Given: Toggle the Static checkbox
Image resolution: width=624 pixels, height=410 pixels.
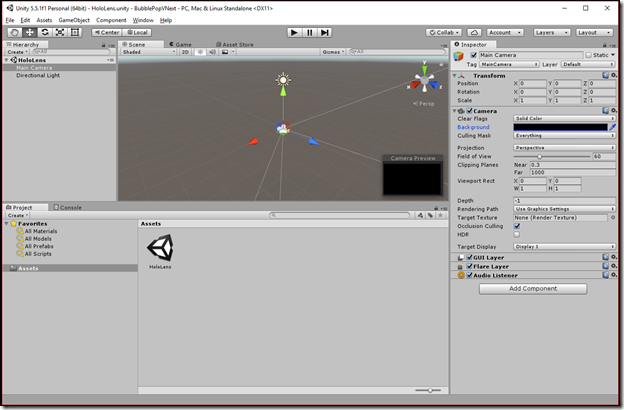Looking at the screenshot, I should point(589,55).
